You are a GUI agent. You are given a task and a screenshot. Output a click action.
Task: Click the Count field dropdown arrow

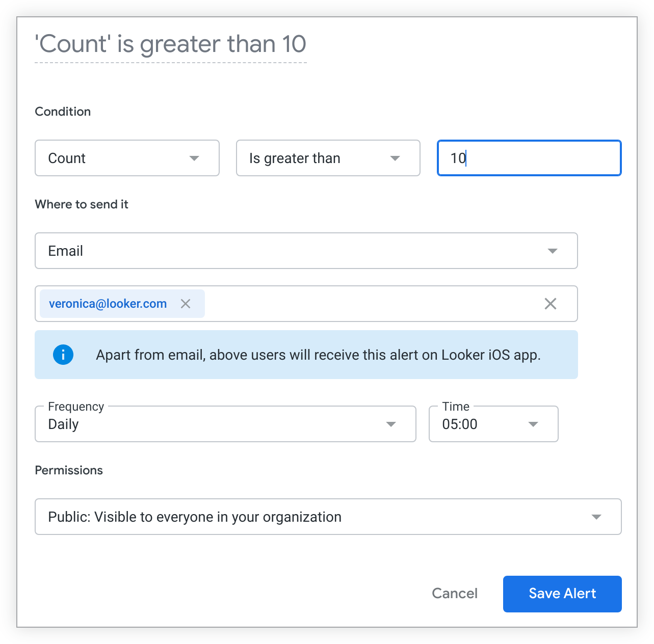click(194, 158)
